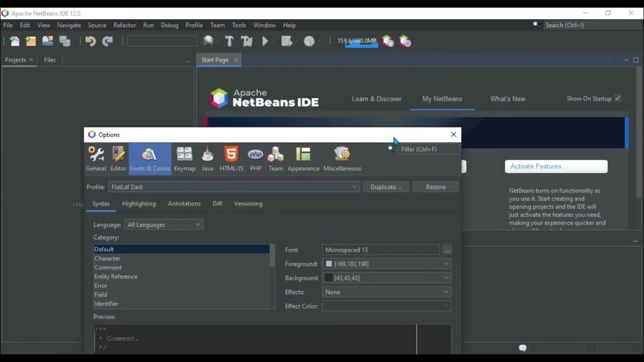Switch to the Files panel tab
The height and width of the screenshot is (362, 644).
[x=50, y=60]
